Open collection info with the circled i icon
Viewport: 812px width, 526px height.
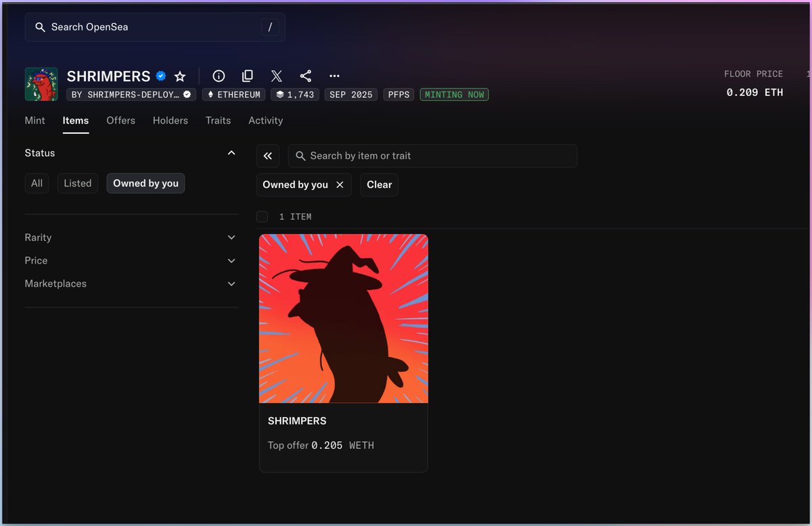click(219, 76)
